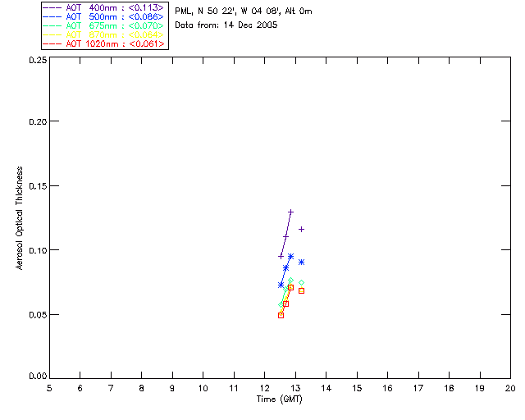Click the x-axis tick label 18
This screenshot has height=420, width=525.
click(x=449, y=388)
